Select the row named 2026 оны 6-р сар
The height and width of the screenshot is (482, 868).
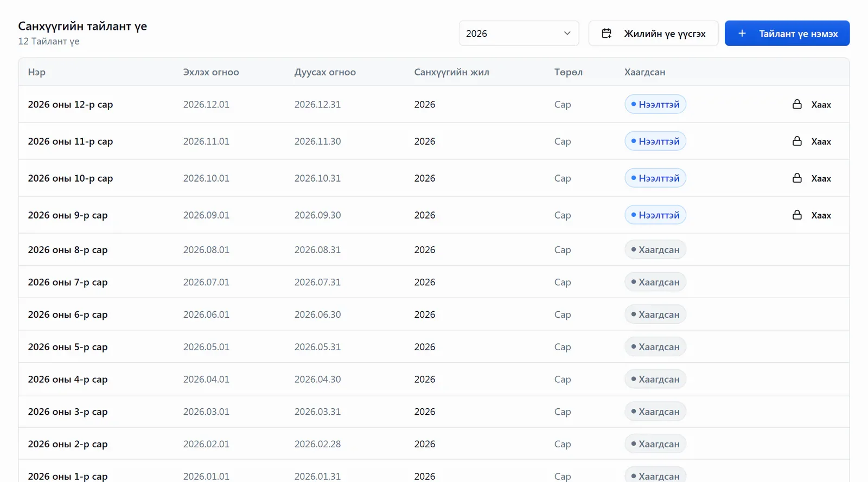pos(434,314)
